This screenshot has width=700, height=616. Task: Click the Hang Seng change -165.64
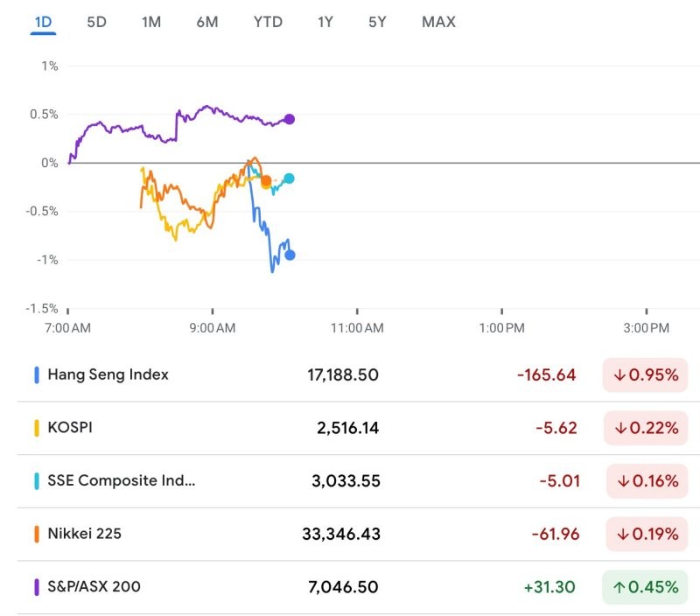[x=546, y=375]
